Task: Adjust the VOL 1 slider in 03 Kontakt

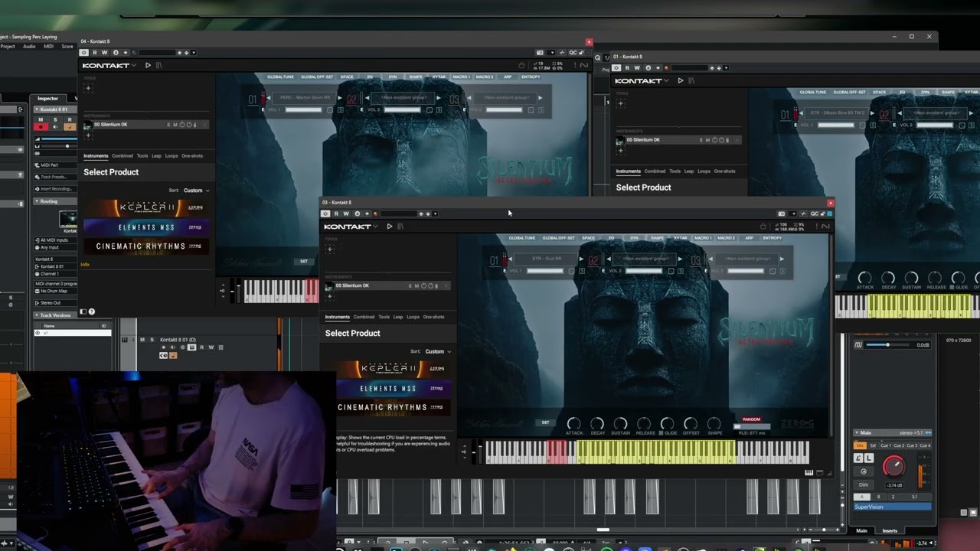Action: 545,270
